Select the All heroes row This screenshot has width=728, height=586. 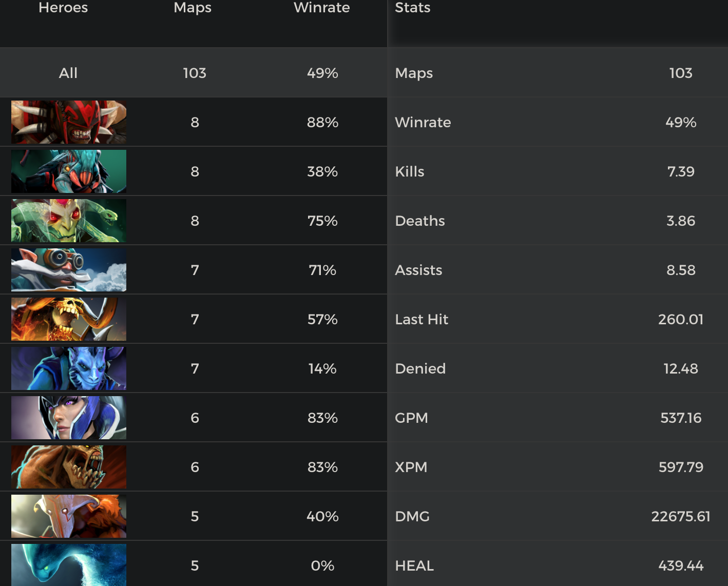click(68, 73)
